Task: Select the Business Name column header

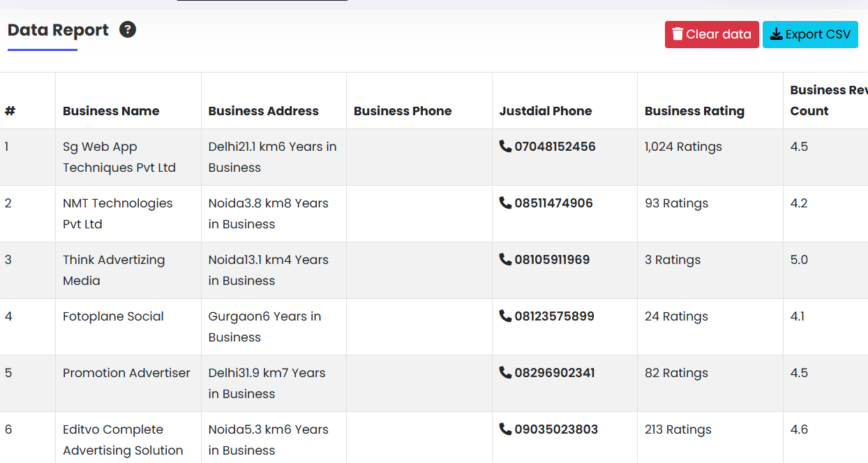Action: point(111,111)
